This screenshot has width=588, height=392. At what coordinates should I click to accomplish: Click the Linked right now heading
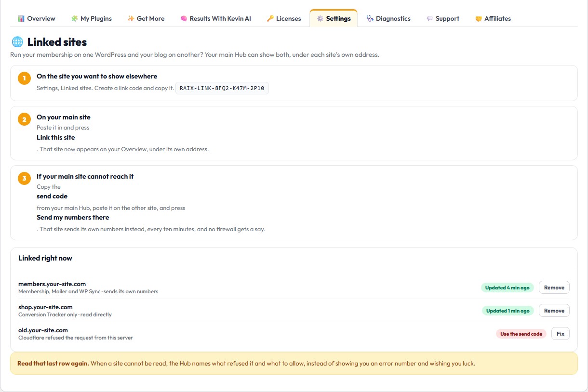[45, 258]
